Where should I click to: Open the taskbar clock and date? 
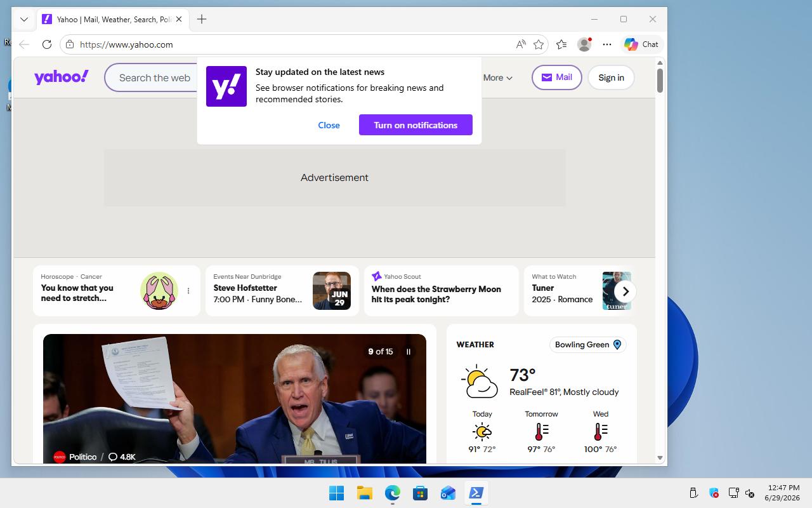(x=782, y=493)
